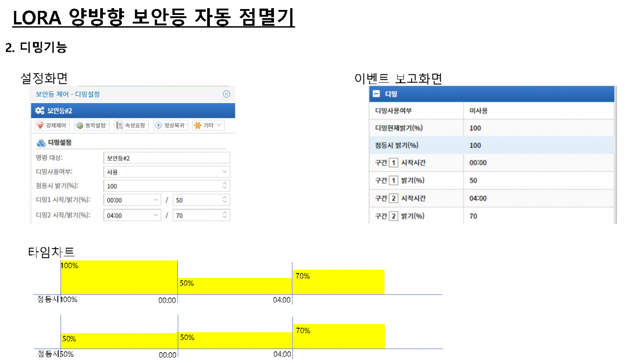Click the 100% yellow bar in upper timechart

pos(119,277)
